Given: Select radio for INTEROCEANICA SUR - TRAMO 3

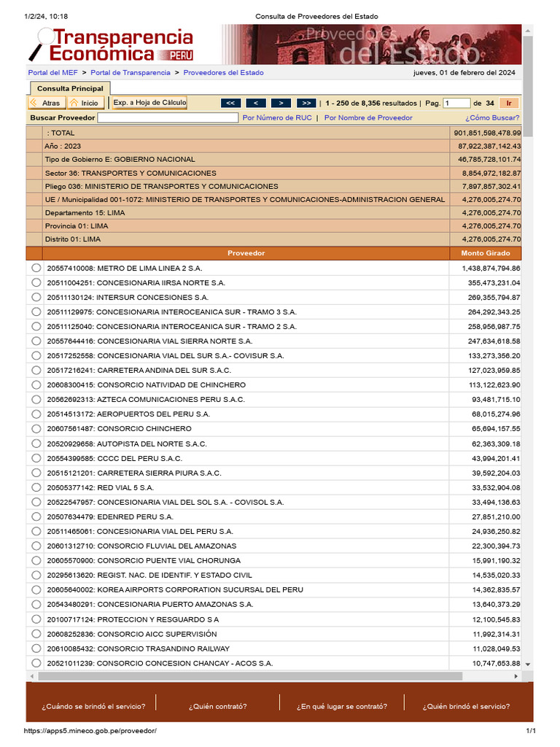Looking at the screenshot, I should point(36,311).
